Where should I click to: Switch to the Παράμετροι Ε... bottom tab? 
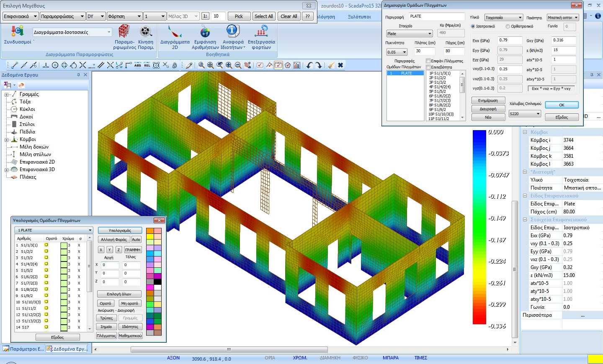23,349
